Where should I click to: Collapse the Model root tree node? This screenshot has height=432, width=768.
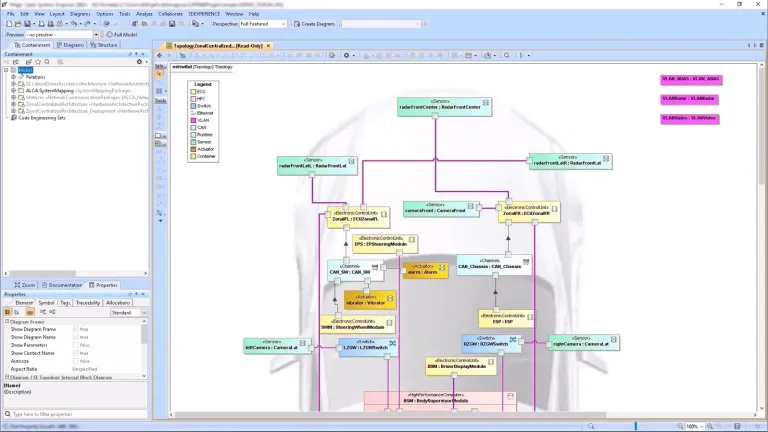[6, 70]
